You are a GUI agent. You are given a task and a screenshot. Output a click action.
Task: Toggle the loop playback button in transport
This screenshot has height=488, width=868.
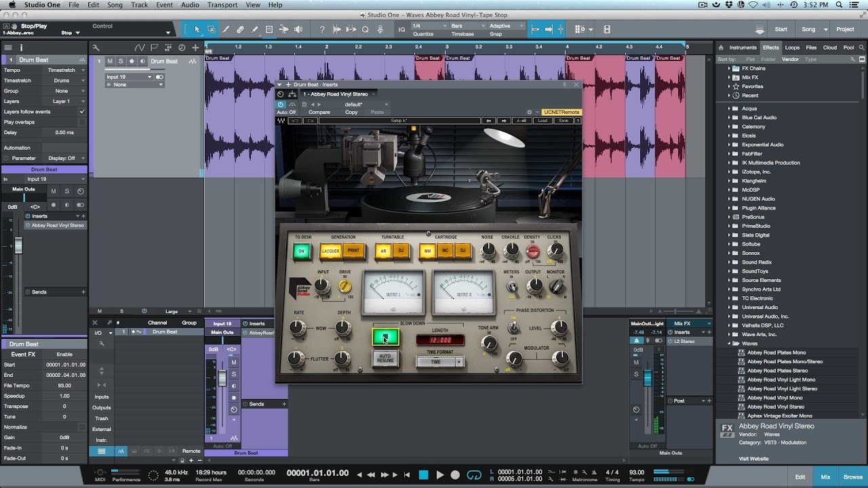tap(475, 475)
